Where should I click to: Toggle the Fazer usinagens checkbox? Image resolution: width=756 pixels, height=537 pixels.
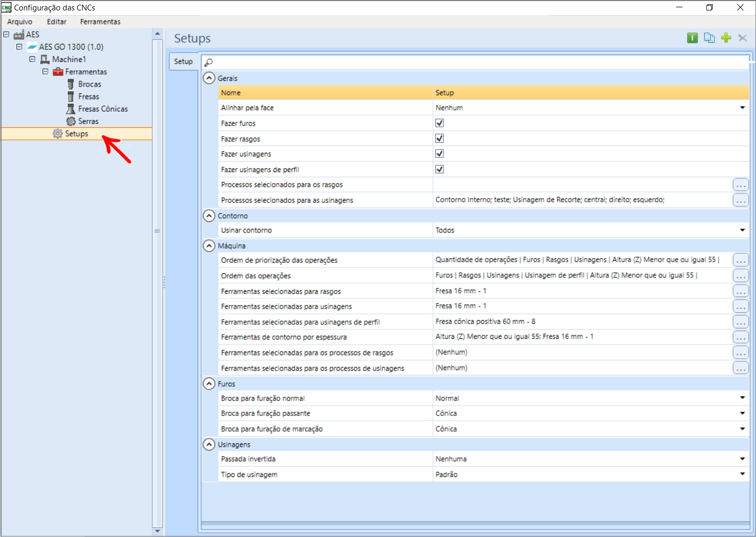tap(439, 154)
